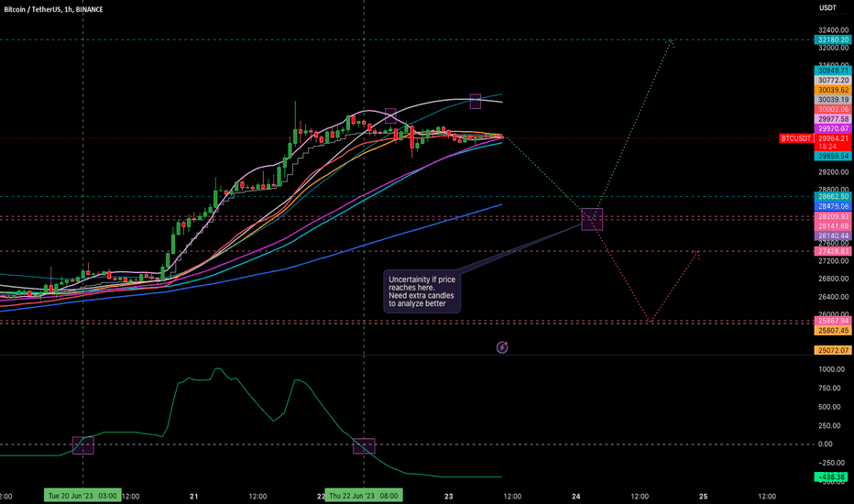The width and height of the screenshot is (854, 504).
Task: Select the 28140.44 price label
Action: pos(833,236)
